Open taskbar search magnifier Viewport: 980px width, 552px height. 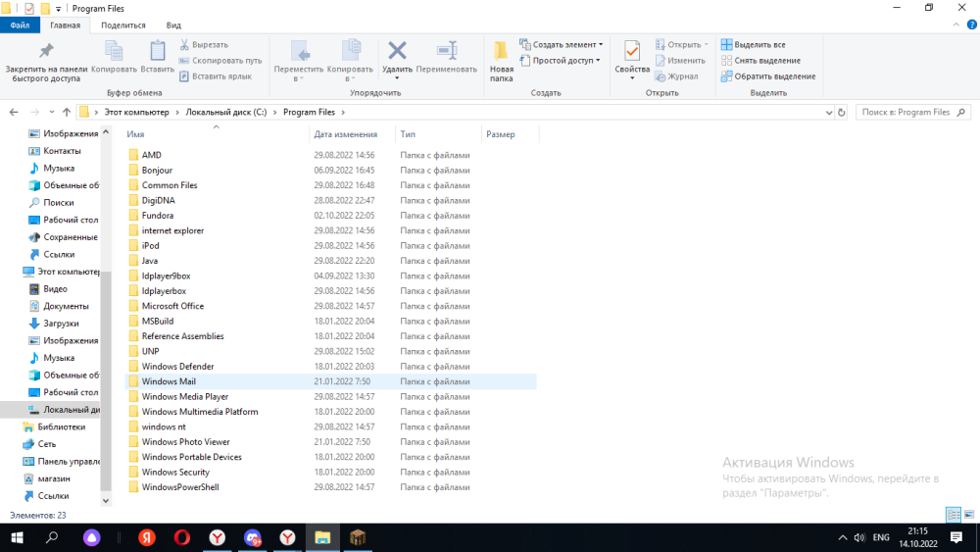(52, 537)
